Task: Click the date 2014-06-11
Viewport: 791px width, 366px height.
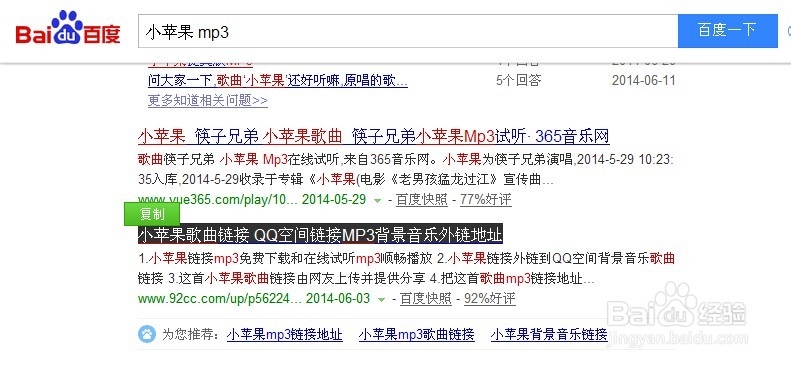Action: pos(643,80)
